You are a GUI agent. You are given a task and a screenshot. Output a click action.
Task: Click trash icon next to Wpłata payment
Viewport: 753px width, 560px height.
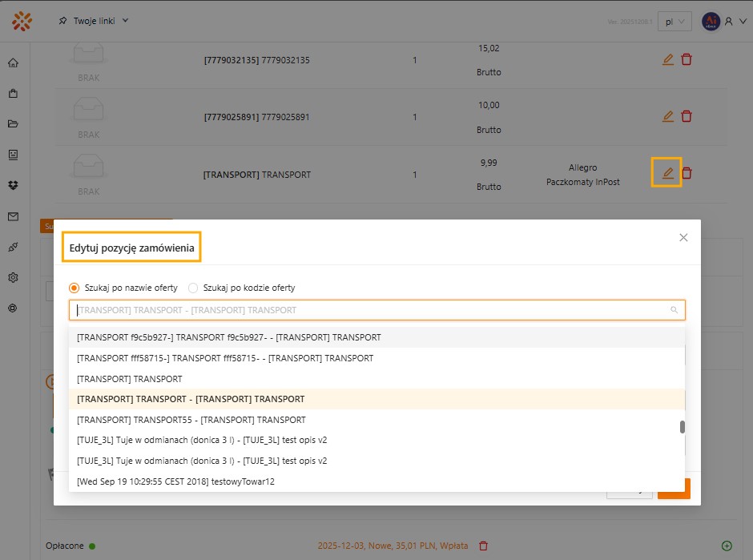click(x=483, y=546)
